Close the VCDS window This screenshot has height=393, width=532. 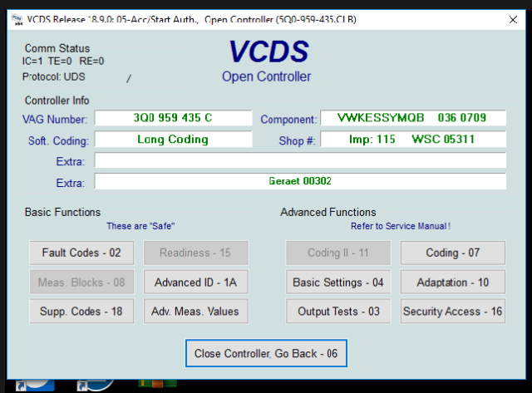coord(513,20)
